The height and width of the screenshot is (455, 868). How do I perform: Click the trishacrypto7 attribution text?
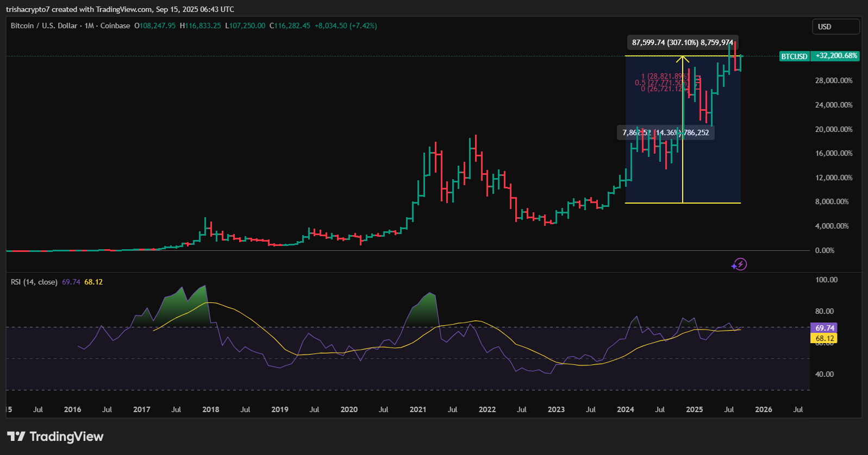click(x=27, y=9)
